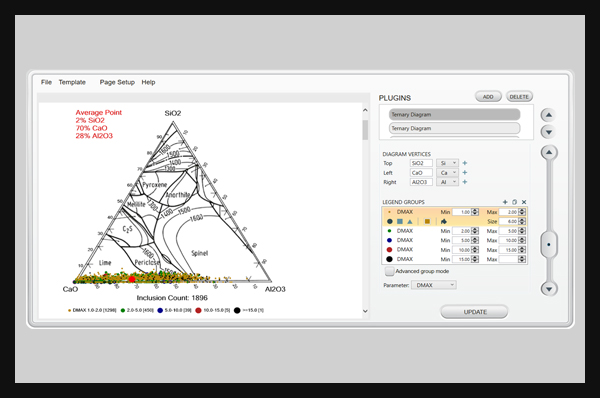Open the Page Setup menu
The image size is (600, 398).
117,82
